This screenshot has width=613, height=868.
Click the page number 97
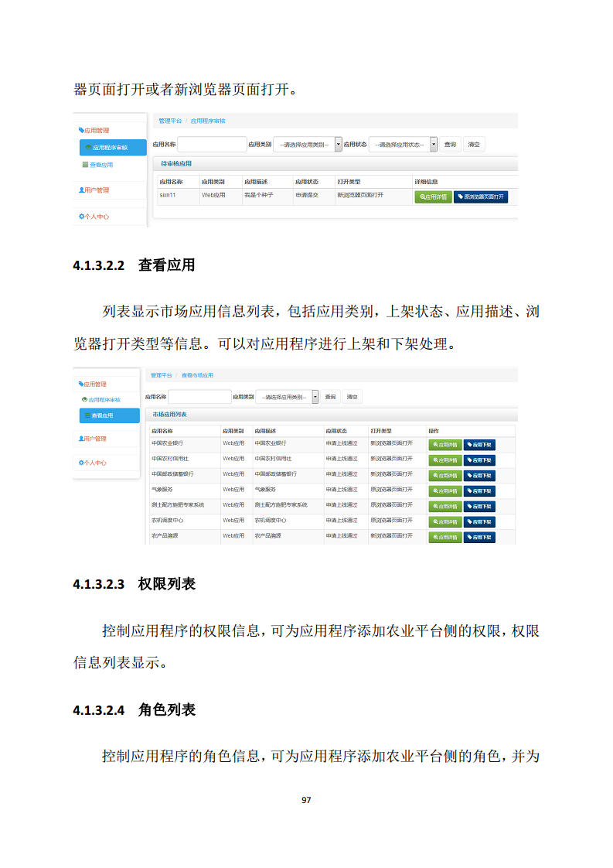(x=306, y=800)
